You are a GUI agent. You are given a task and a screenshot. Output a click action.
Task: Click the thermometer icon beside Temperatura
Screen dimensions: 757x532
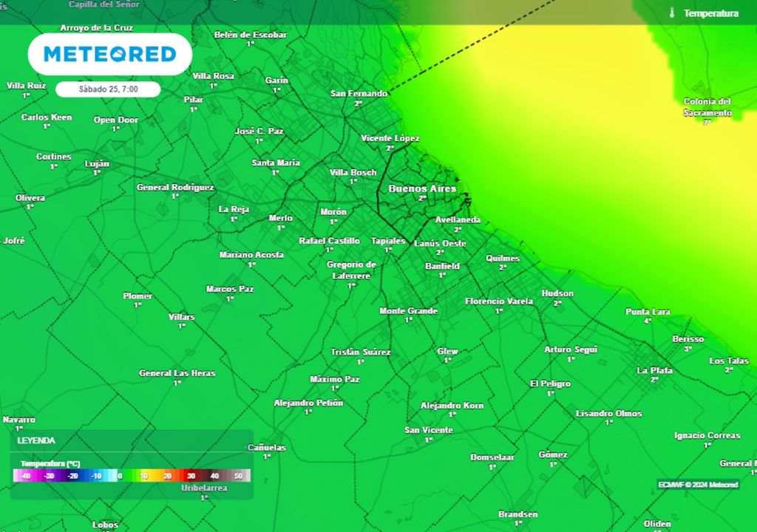(673, 13)
